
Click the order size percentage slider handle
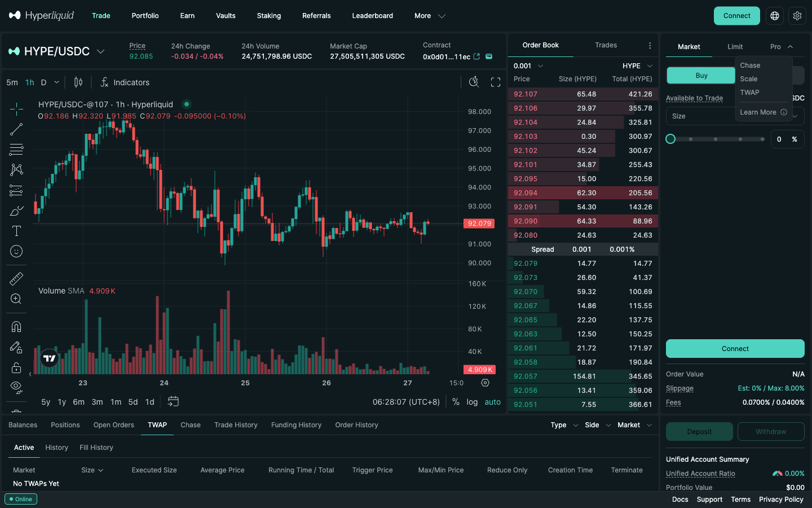[670, 139]
